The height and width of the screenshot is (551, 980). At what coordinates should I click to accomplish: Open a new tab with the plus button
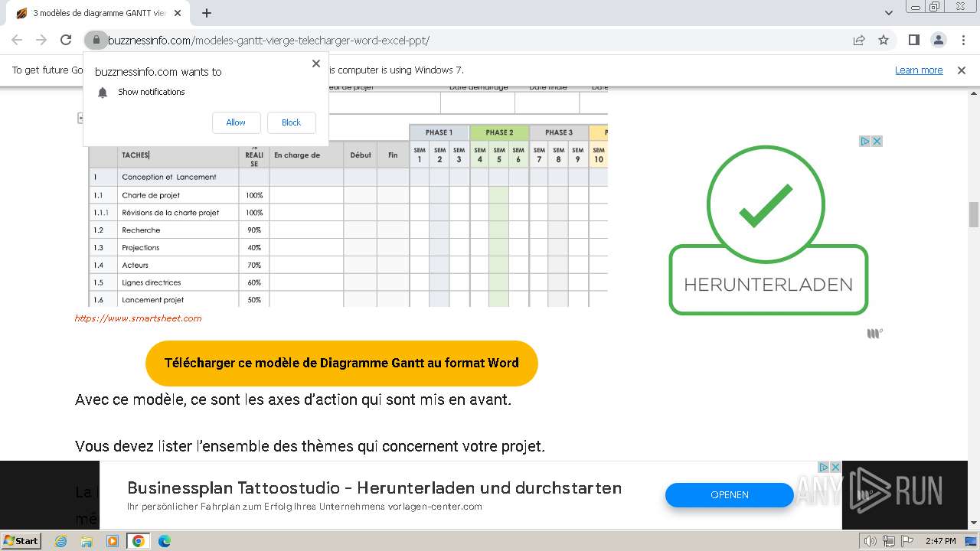(207, 13)
